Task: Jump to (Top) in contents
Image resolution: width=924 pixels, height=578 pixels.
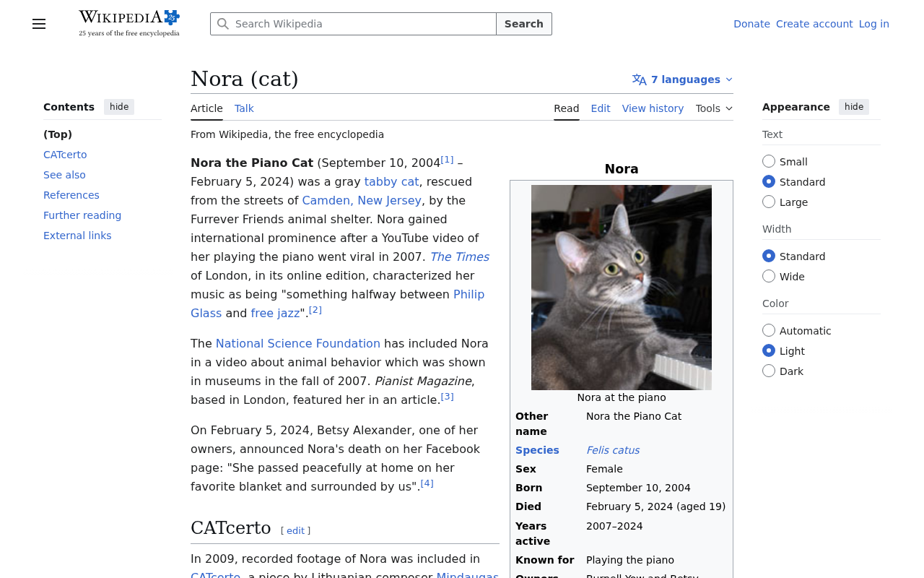Action: coord(58,134)
